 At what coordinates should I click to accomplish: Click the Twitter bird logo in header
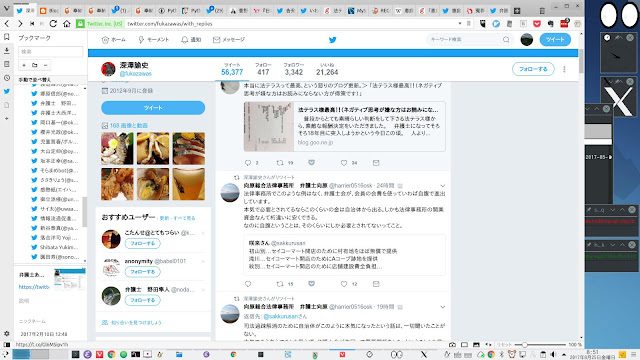333,40
